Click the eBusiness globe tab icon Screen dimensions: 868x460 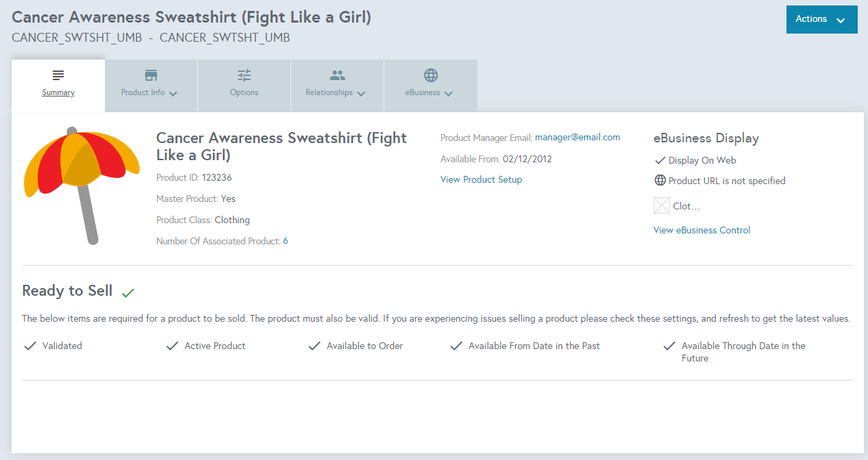point(431,75)
